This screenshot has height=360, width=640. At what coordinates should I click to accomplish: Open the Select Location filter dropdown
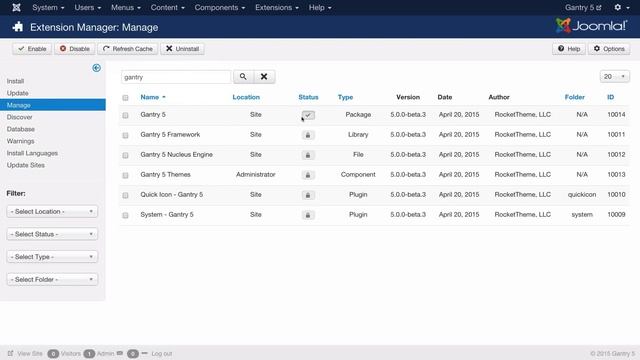pos(52,211)
